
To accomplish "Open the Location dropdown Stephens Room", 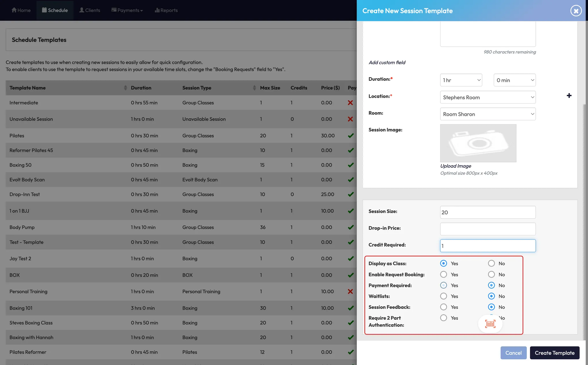I will (x=488, y=97).
